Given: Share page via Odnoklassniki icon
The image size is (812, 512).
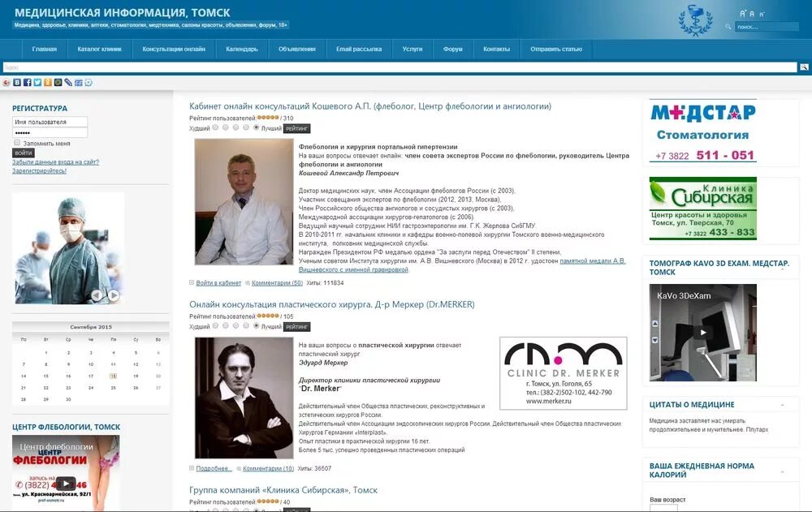Looking at the screenshot, I should pyautogui.click(x=48, y=82).
